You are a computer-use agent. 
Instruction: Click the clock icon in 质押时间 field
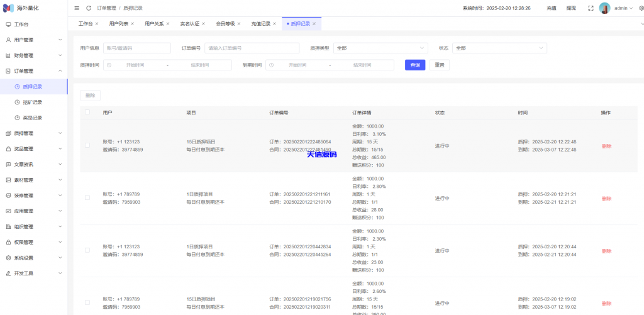pos(109,65)
